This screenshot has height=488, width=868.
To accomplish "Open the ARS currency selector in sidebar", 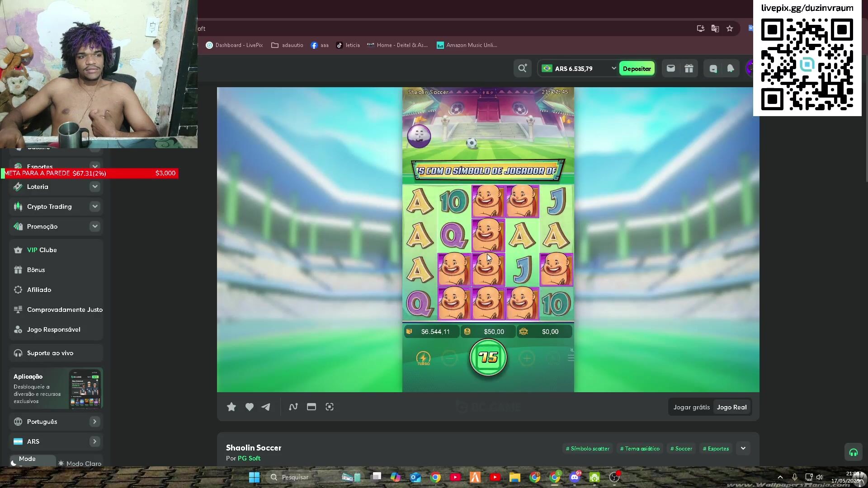I will tap(56, 441).
